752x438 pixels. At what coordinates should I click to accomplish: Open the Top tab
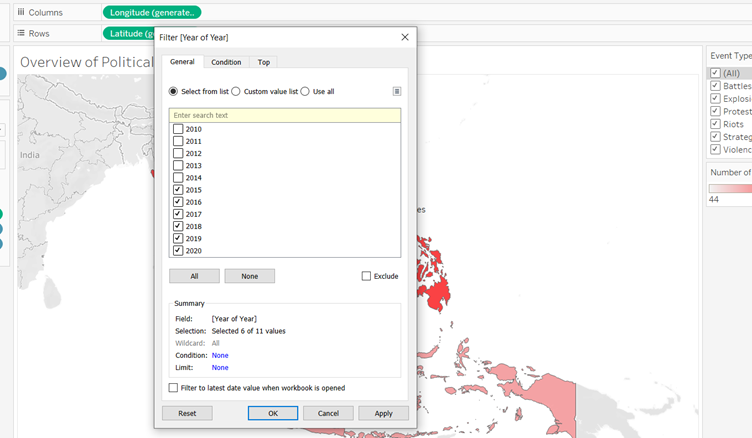pos(263,62)
